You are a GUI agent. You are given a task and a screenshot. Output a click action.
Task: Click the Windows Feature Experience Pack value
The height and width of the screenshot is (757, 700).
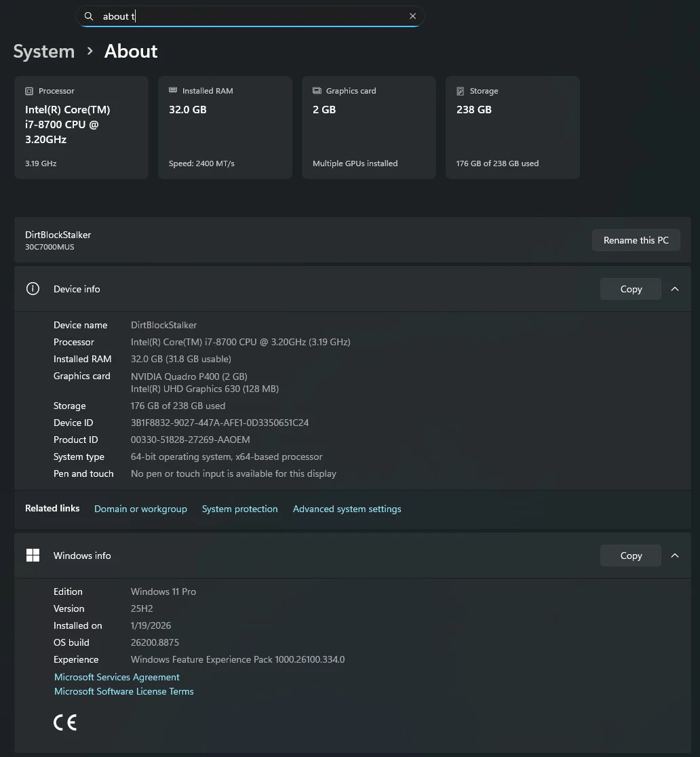tap(237, 659)
